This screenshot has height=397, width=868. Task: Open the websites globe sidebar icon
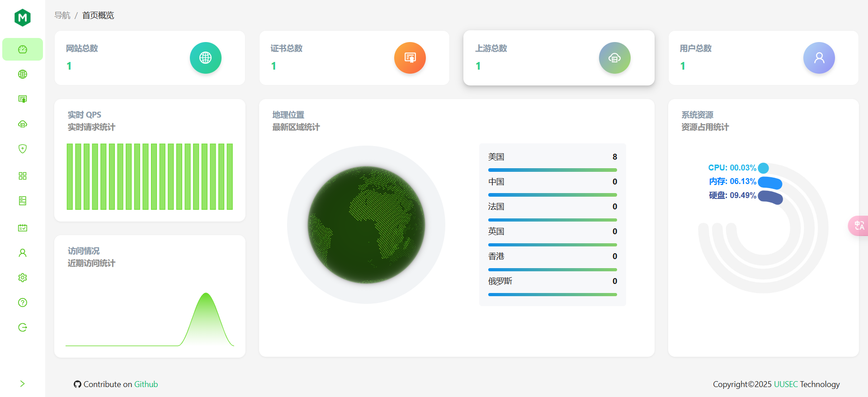[x=23, y=74]
